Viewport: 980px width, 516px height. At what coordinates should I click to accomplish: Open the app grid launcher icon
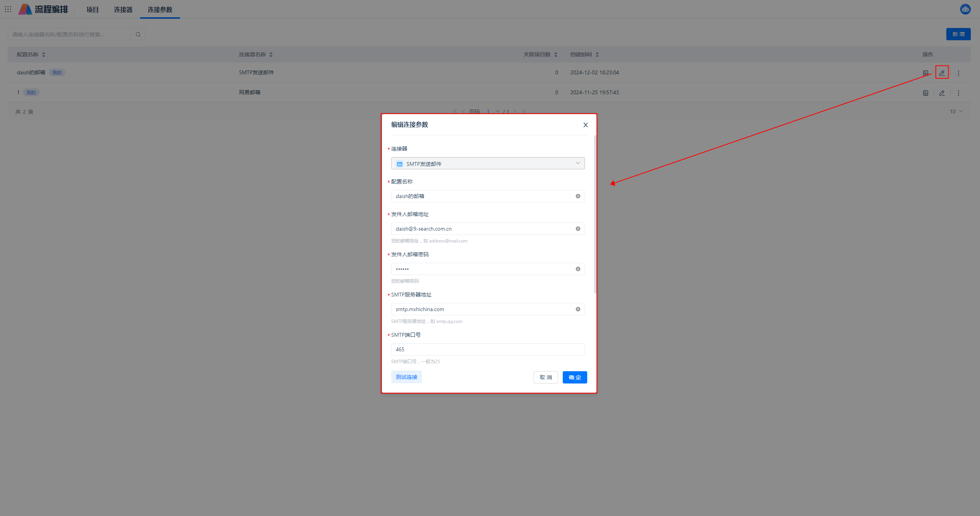coord(8,9)
